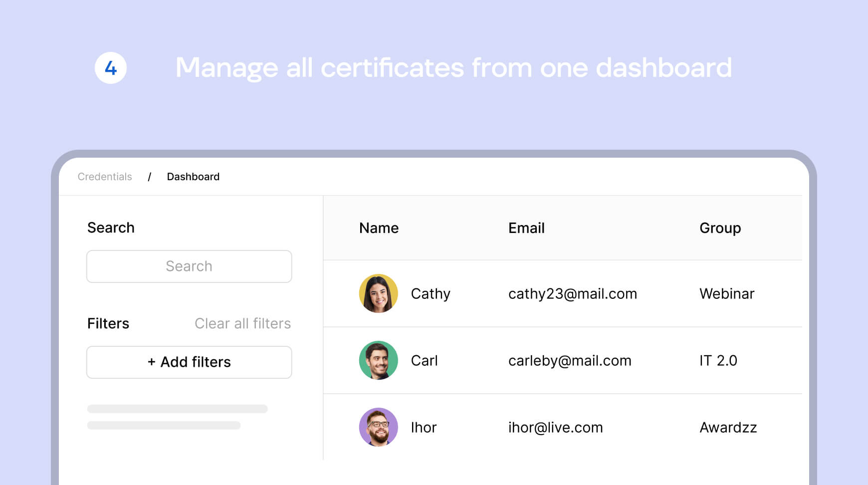868x485 pixels.
Task: Select the Dashboard breadcrumb item
Action: coord(193,177)
